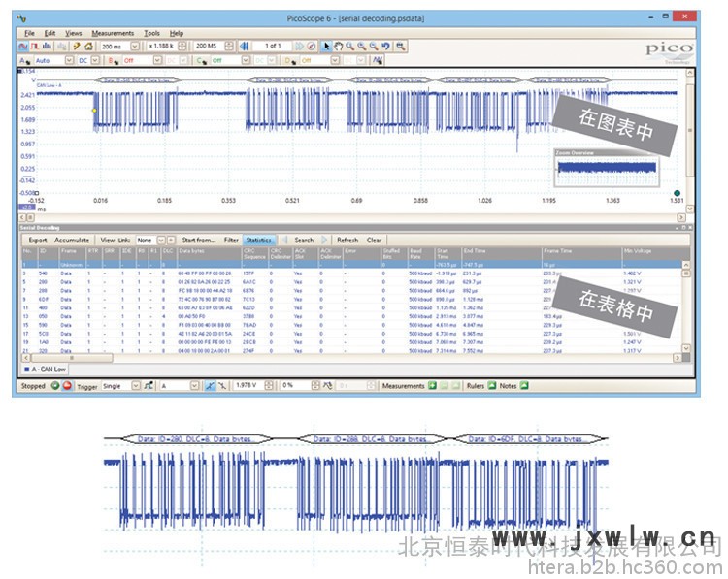Open Channel C range Off dropdown

(247, 61)
